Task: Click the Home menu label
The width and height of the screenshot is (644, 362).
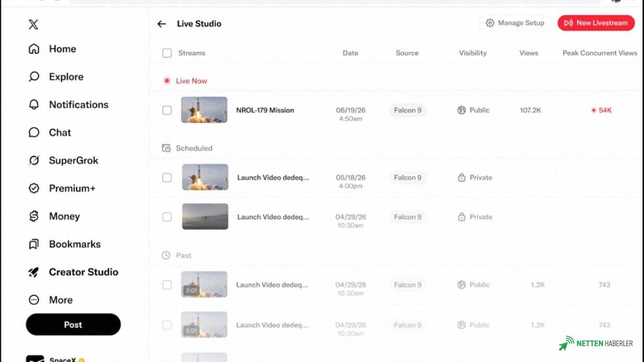Action: 62,49
